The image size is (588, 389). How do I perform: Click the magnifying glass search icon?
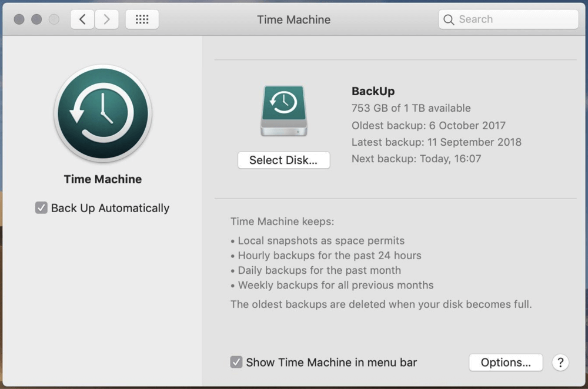point(448,19)
